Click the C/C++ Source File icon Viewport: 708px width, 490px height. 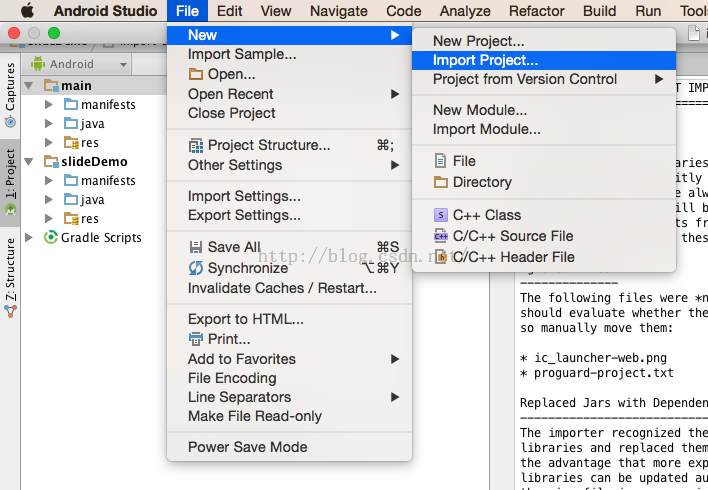point(441,236)
